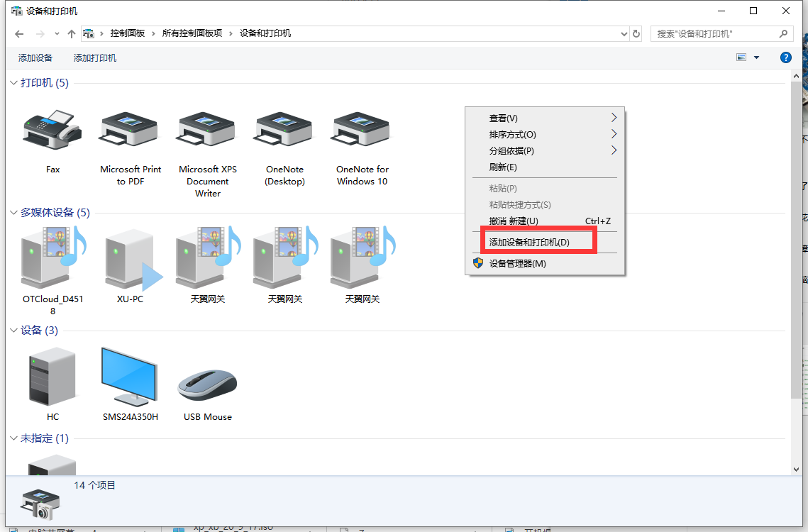Select the HC computer device
Viewport: 808px width, 532px height.
tap(52, 377)
